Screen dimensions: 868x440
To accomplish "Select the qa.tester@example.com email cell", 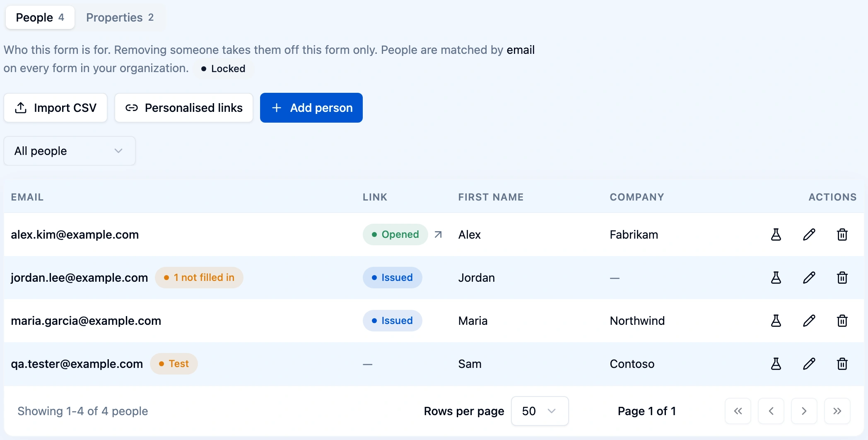I will pos(77,364).
